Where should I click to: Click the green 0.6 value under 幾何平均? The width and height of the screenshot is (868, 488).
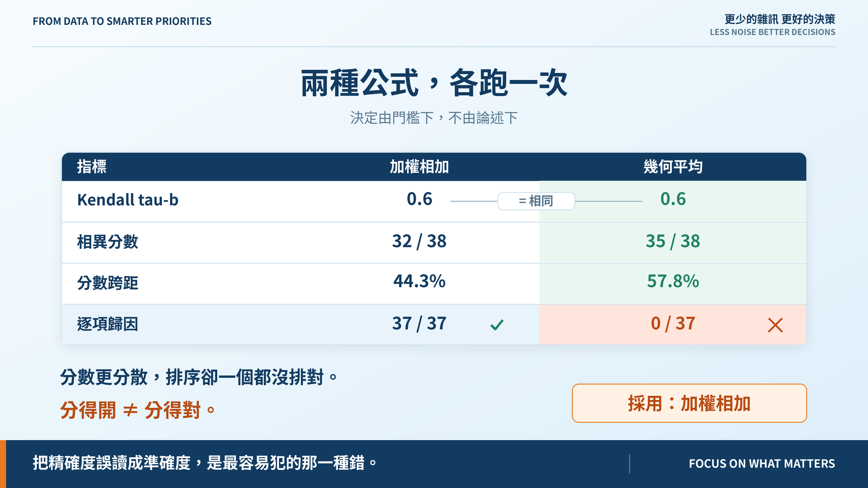point(673,199)
